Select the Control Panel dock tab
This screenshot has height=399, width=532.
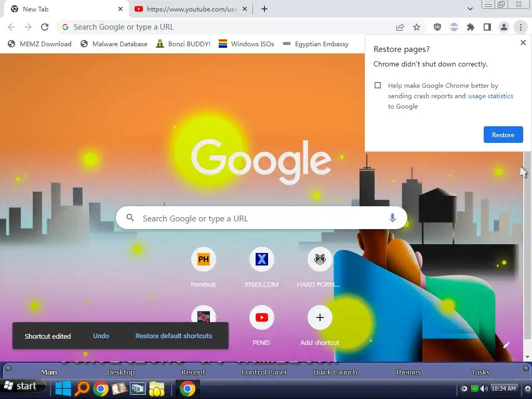coord(264,372)
